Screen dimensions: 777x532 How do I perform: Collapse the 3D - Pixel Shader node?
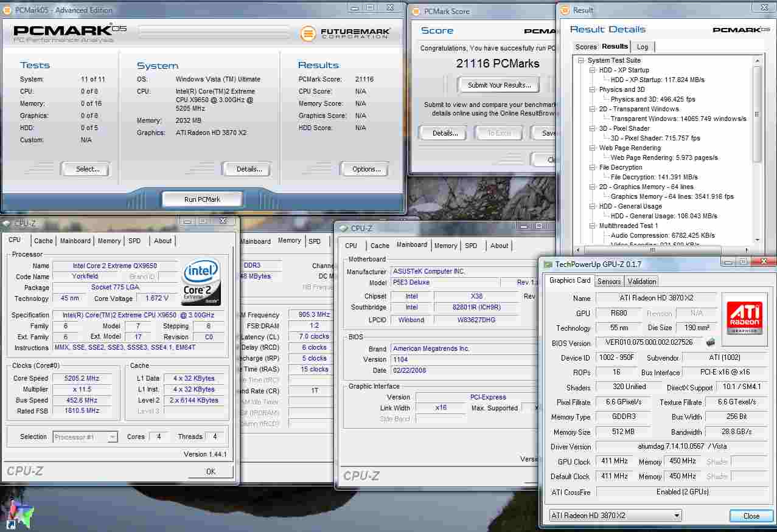[x=593, y=128]
